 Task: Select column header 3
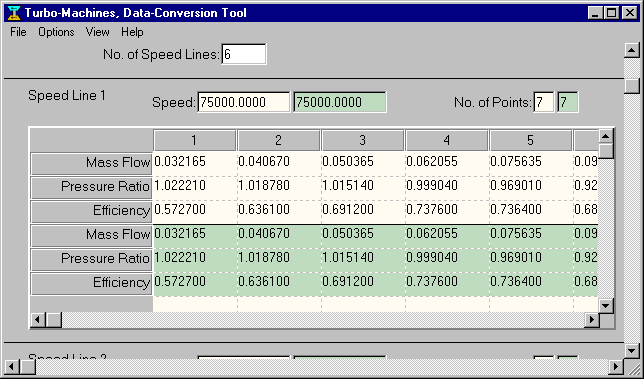coord(363,140)
